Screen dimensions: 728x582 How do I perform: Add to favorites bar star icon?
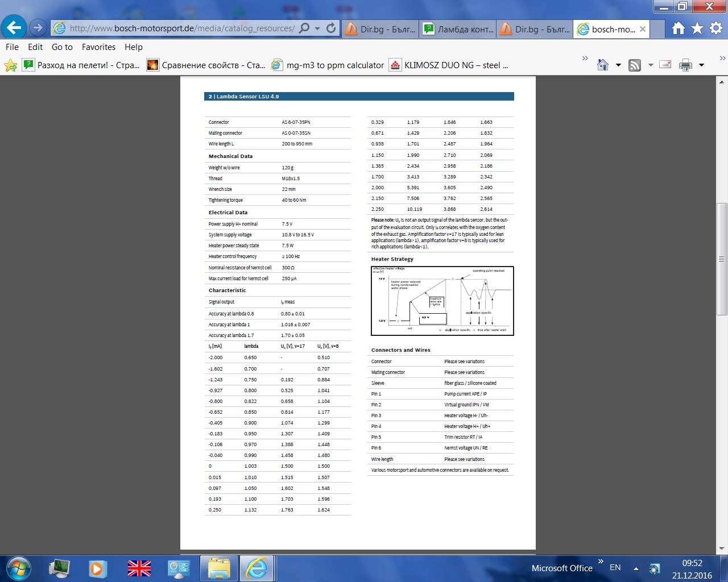10,65
